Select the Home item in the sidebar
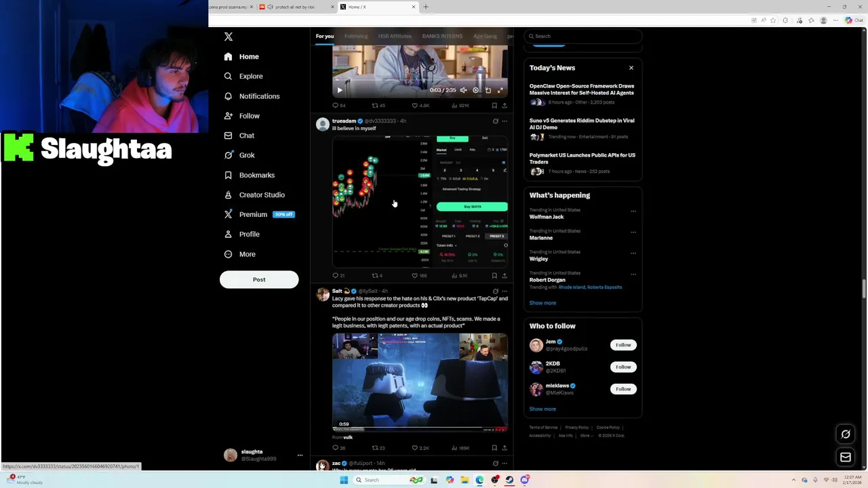868x488 pixels. (241, 56)
